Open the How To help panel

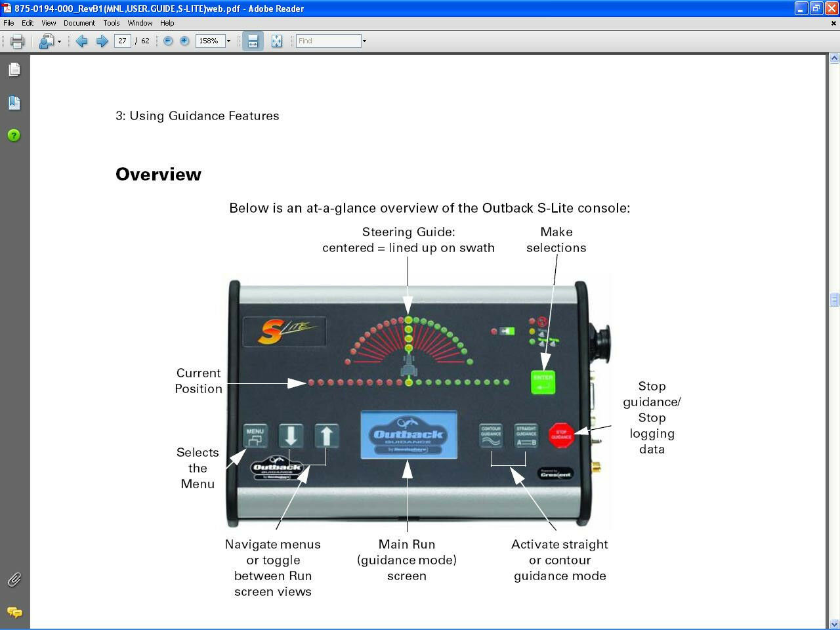14,135
